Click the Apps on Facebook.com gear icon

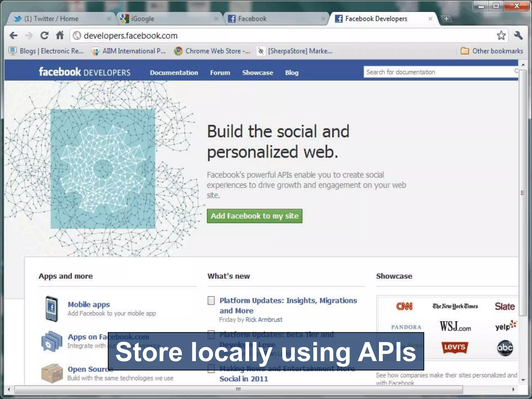tap(52, 341)
